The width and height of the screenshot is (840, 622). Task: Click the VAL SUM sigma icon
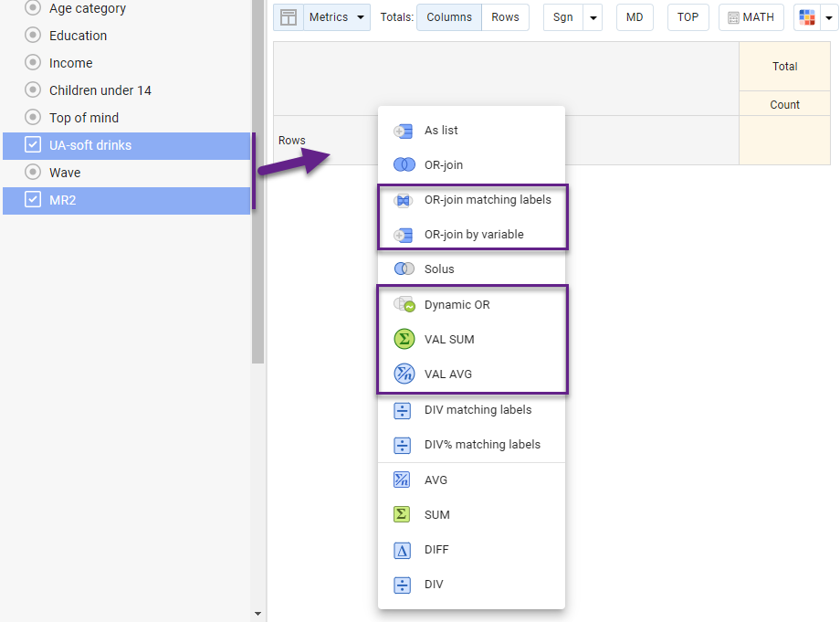pos(404,339)
